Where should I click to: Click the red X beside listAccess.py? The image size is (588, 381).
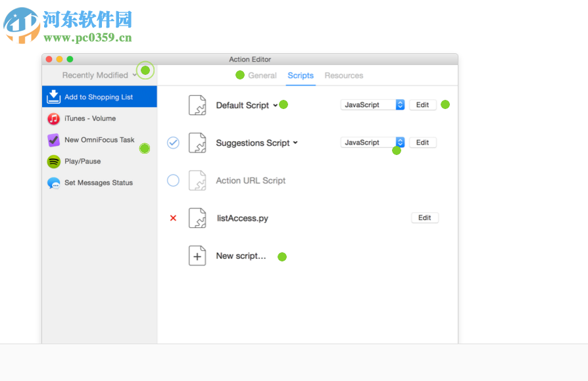coord(173,217)
